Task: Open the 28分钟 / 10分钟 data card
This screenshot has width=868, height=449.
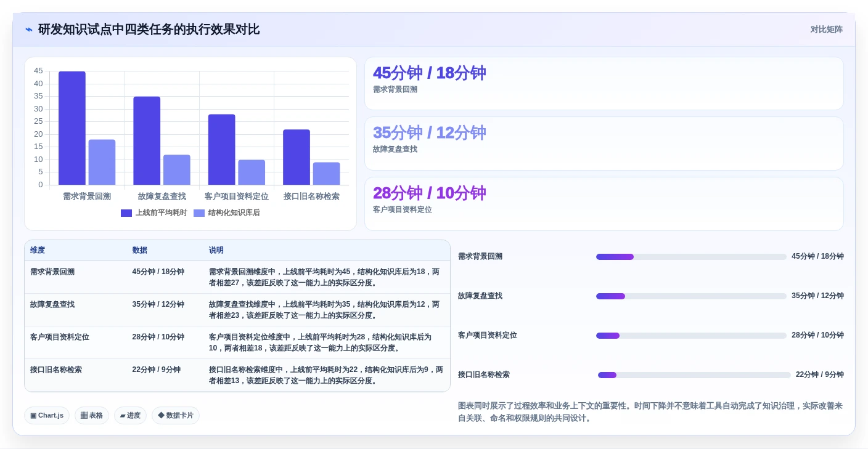Action: click(x=604, y=204)
